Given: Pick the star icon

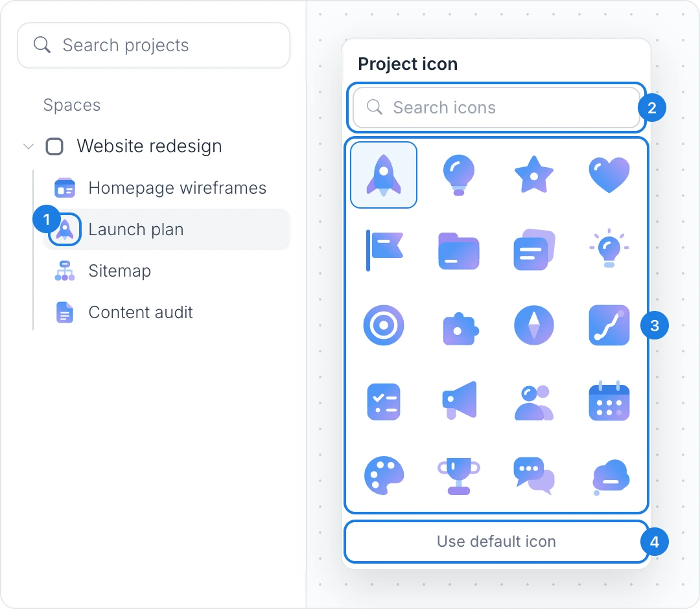Looking at the screenshot, I should click(x=534, y=175).
